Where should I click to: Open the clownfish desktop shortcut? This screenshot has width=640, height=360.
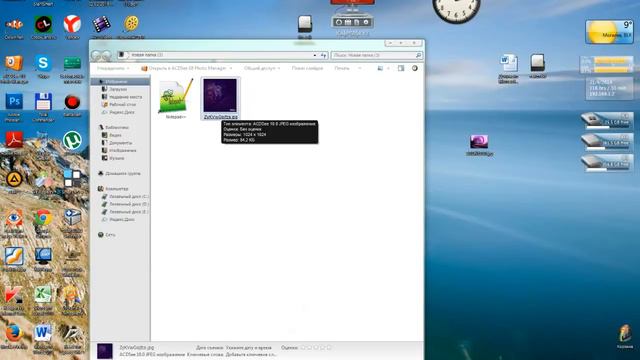click(x=14, y=25)
